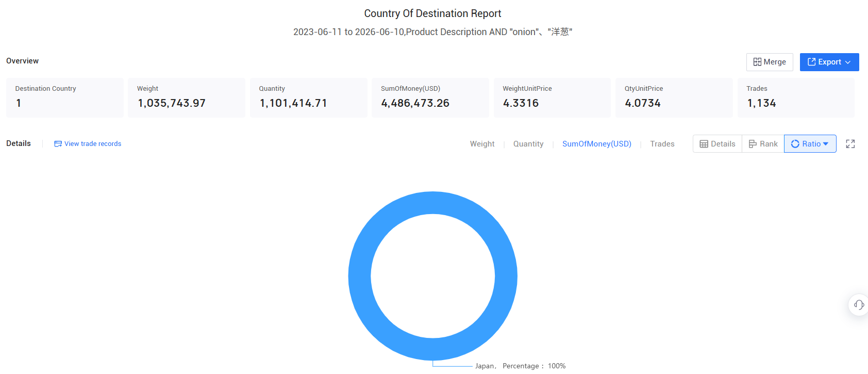Click the Merge button
Image resolution: width=868 pixels, height=374 pixels.
[x=770, y=62]
